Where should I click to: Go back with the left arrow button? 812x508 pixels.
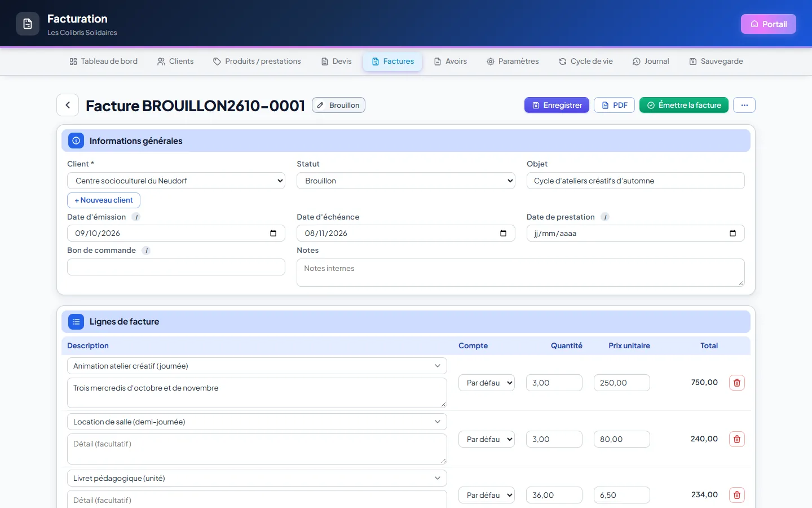68,105
